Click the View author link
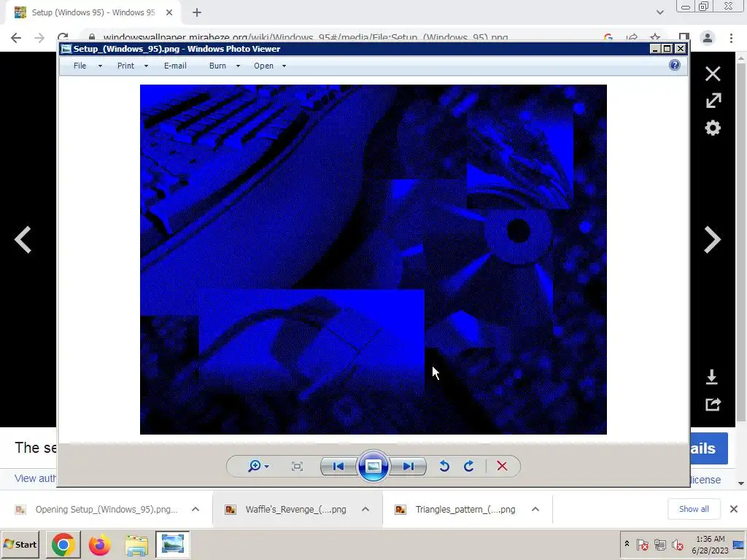Screen dimensions: 747x560 (35, 478)
